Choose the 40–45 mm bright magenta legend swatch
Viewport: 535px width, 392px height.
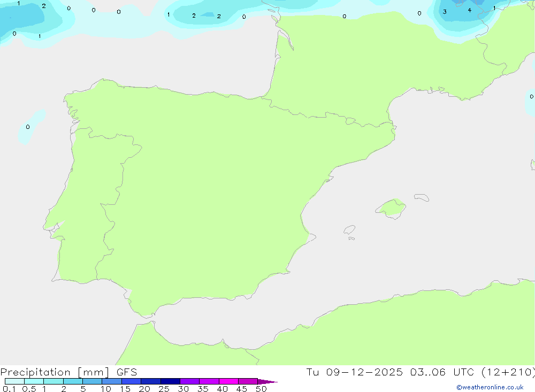click(x=228, y=381)
